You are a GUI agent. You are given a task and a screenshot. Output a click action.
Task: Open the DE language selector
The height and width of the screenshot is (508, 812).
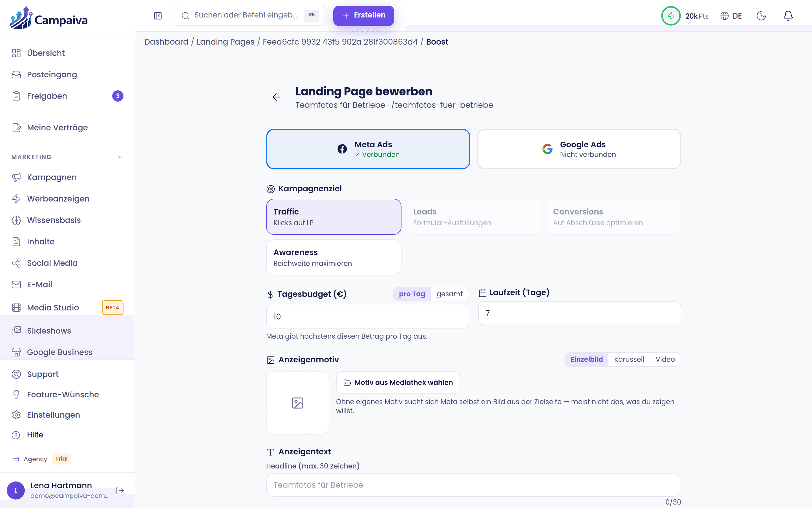[x=731, y=16]
